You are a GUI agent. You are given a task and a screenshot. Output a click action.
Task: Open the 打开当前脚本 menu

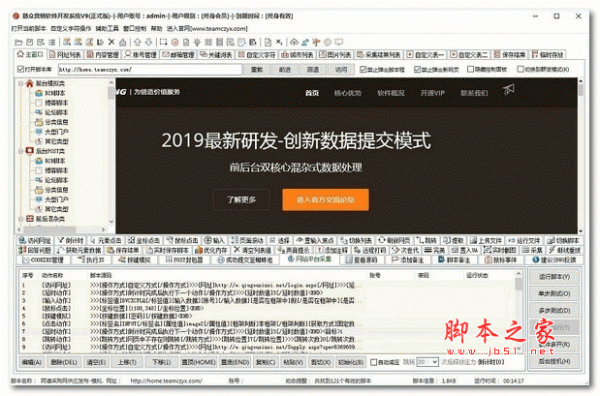click(x=29, y=29)
